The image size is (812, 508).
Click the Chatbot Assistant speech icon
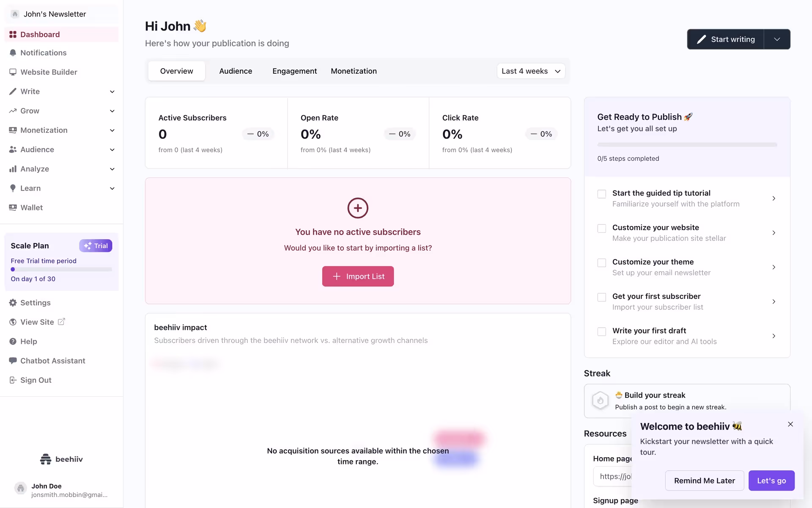coord(13,361)
